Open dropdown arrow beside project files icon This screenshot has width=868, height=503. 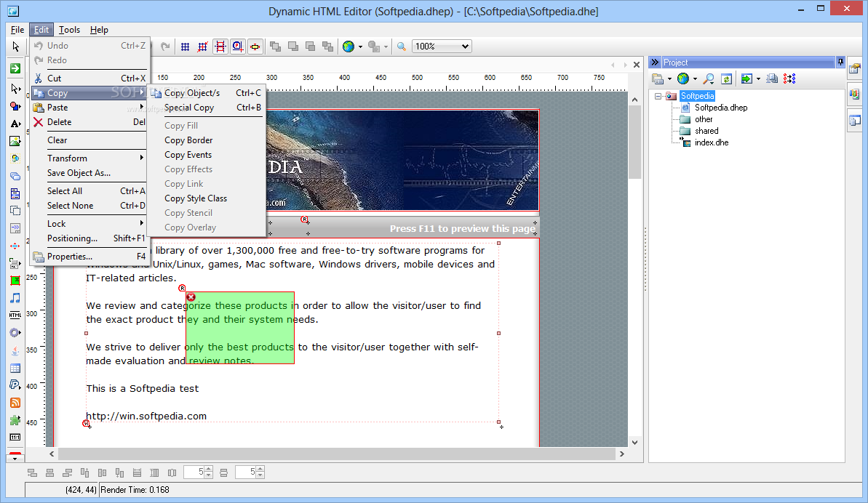coord(669,79)
